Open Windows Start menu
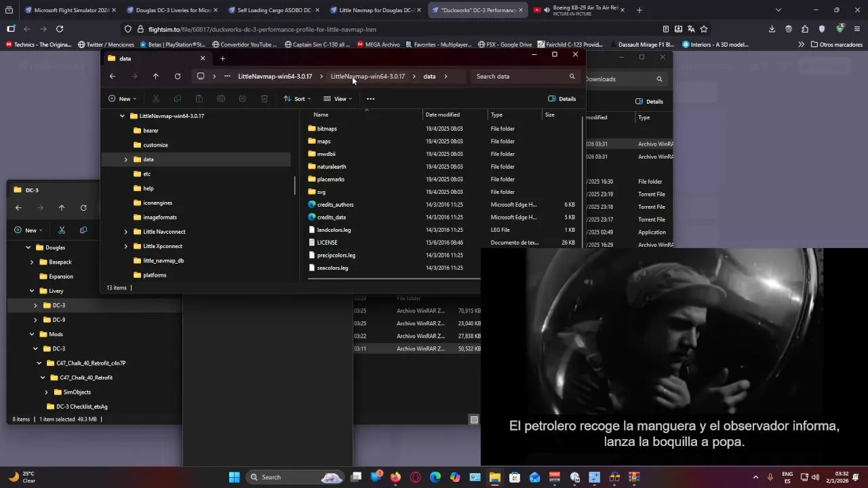868x488 pixels. [234, 477]
